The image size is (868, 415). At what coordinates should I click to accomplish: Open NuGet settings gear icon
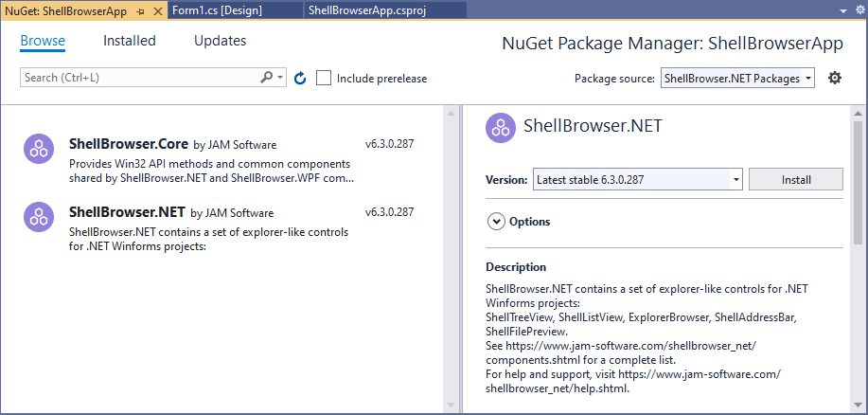(x=834, y=78)
